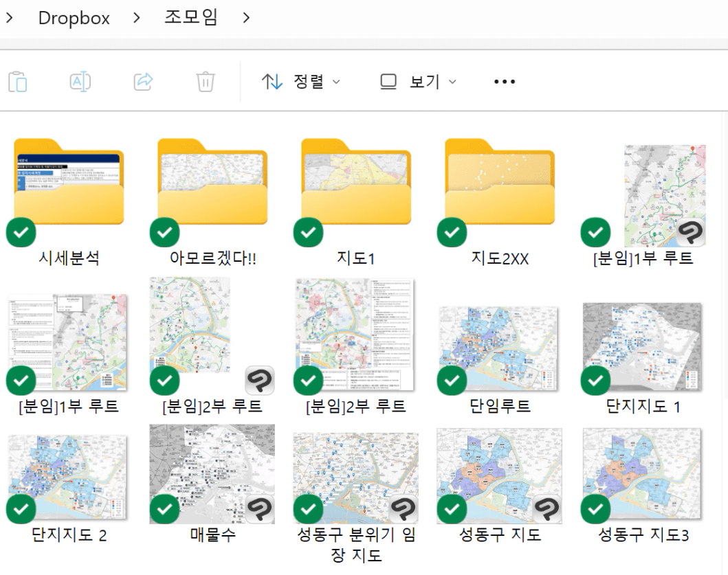728x575 pixels.
Task: Click the Delete trash can icon
Action: 205,82
